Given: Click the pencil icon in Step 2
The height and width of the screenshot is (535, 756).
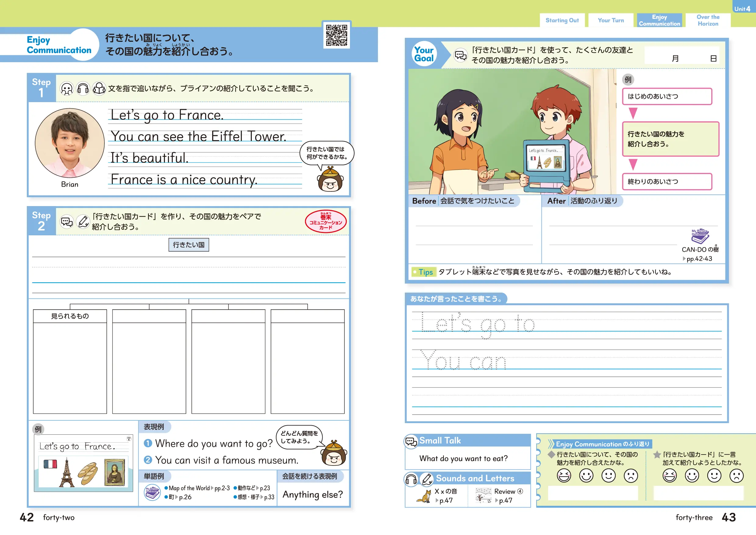Looking at the screenshot, I should tap(83, 221).
